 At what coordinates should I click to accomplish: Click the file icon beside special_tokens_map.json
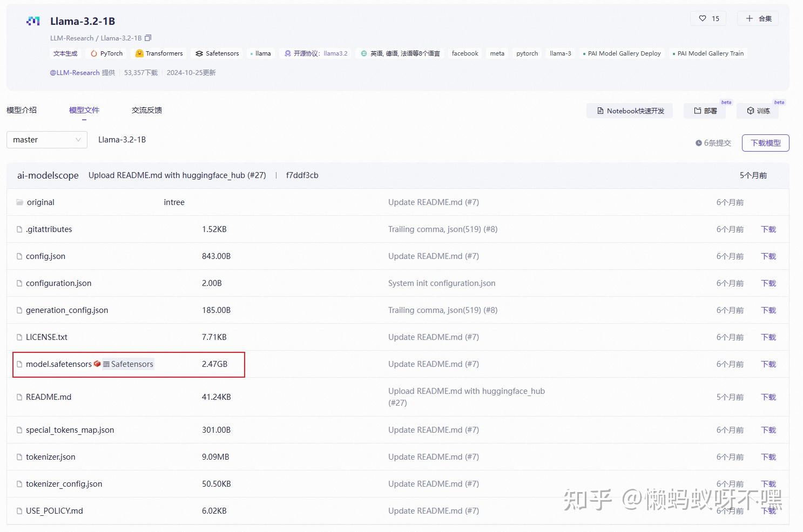pos(19,430)
